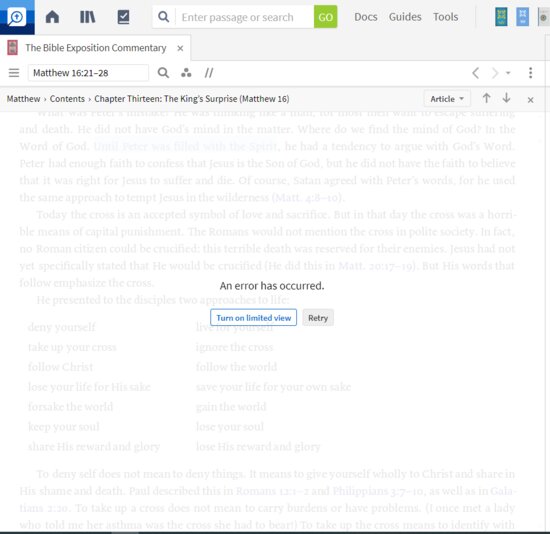The width and height of the screenshot is (550, 534).
Task: Select The Bible Exposition Commentary tab
Action: point(95,48)
